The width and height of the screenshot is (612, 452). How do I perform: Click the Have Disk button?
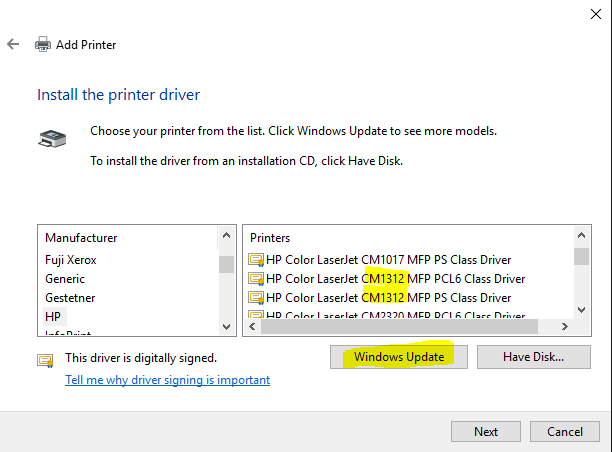[533, 356]
